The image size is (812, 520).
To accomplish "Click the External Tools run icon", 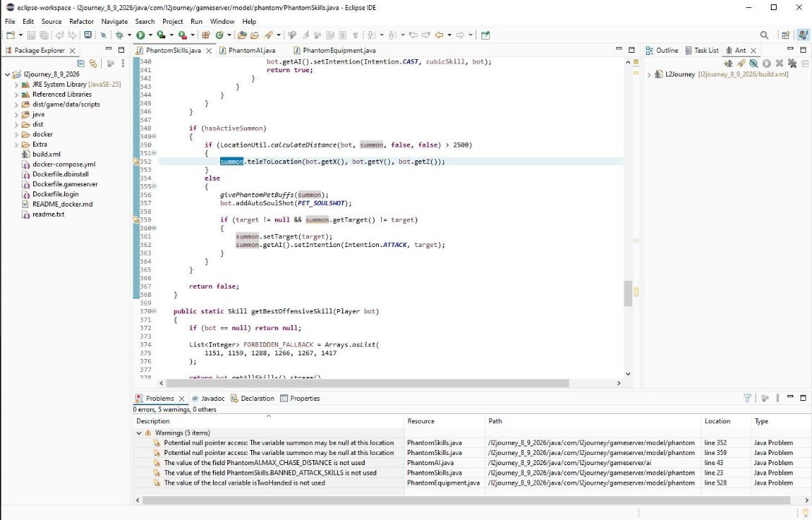I will [x=183, y=35].
